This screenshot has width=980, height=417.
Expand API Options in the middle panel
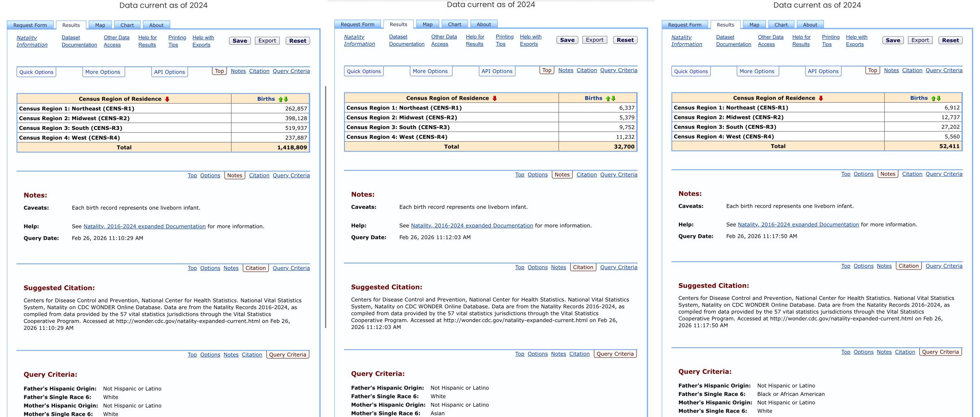tap(497, 71)
